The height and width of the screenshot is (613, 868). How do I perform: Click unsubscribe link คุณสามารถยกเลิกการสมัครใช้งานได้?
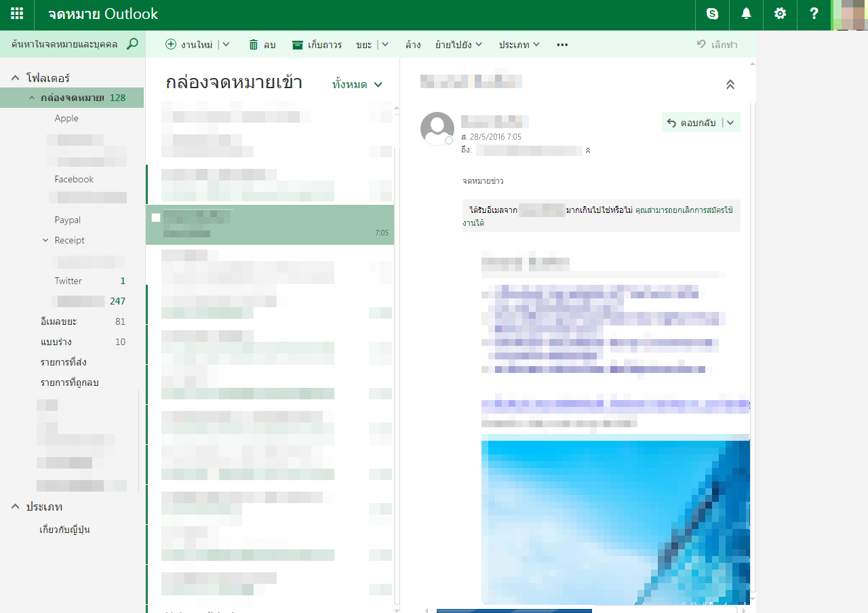tap(684, 210)
